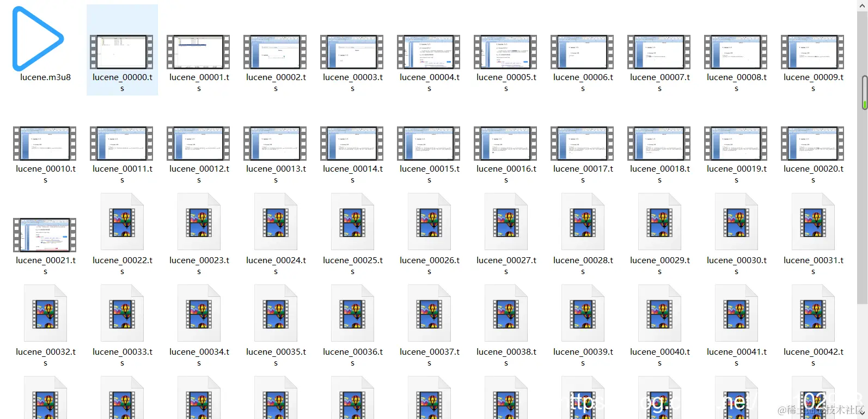Choose the lucene_00009.ts thumbnail
Viewport: 868px width, 419px height.
click(812, 52)
